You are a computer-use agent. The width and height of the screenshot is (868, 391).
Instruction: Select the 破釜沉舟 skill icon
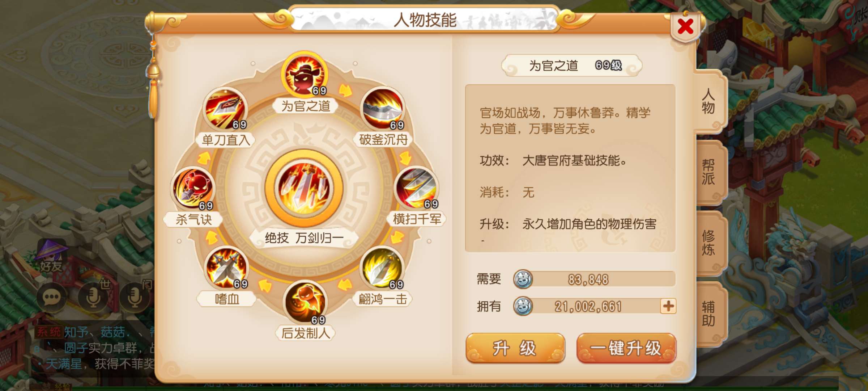[383, 109]
